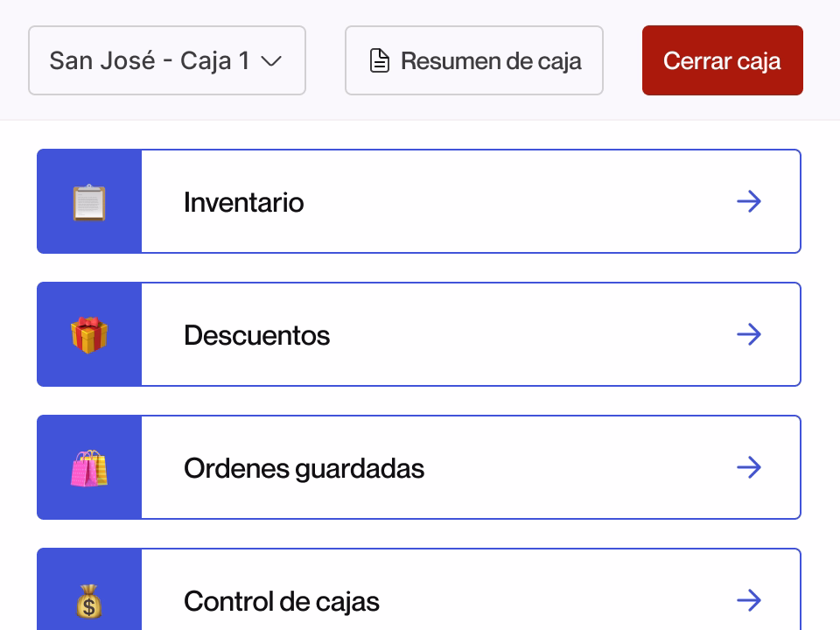Click the San José - Caja 1 text
This screenshot has height=630, width=840.
pos(150,60)
